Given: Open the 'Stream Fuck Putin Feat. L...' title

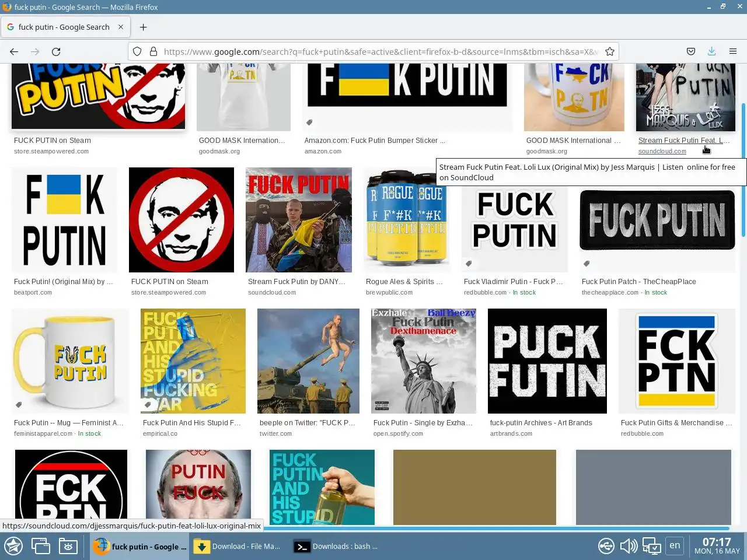Looking at the screenshot, I should (x=684, y=140).
